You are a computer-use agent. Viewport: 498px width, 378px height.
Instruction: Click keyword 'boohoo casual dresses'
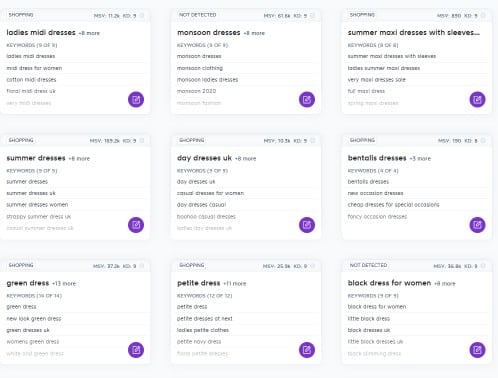206,217
